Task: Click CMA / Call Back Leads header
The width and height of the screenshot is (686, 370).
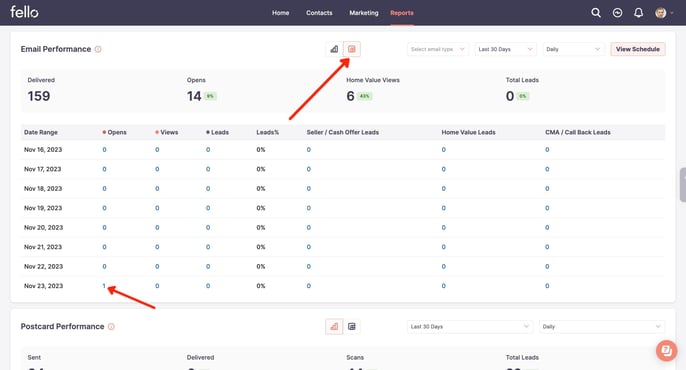Action: [578, 132]
